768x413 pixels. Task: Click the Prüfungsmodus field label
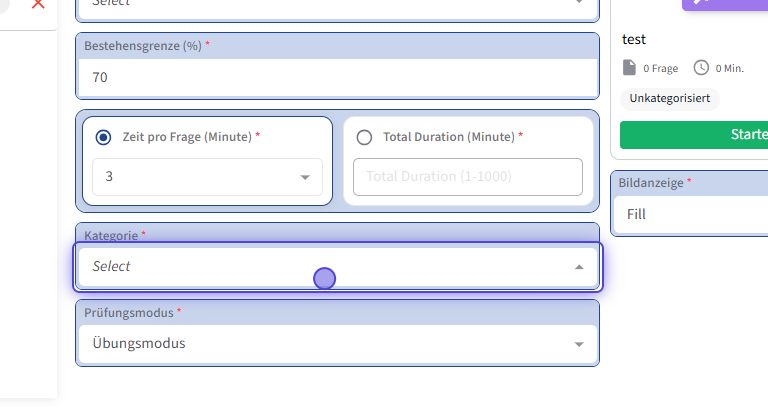point(129,312)
